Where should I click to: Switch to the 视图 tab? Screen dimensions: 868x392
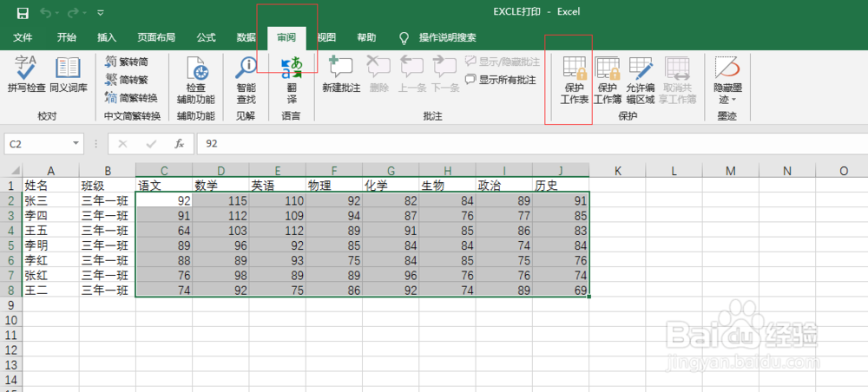[326, 37]
